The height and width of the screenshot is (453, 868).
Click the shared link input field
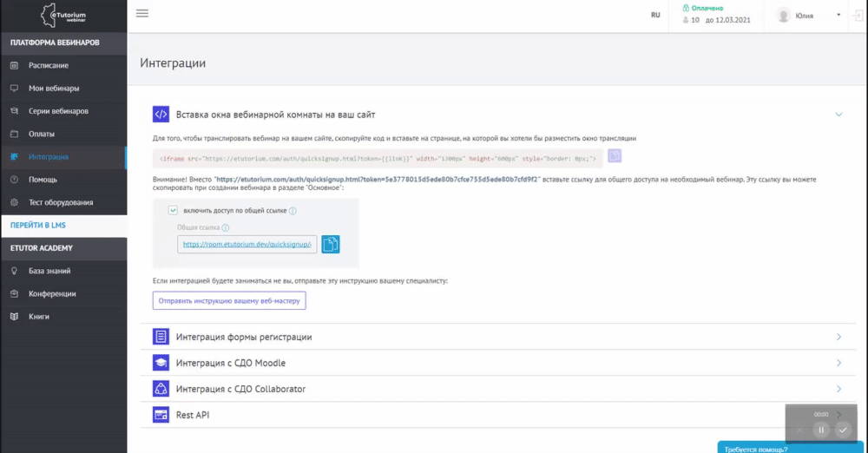248,245
